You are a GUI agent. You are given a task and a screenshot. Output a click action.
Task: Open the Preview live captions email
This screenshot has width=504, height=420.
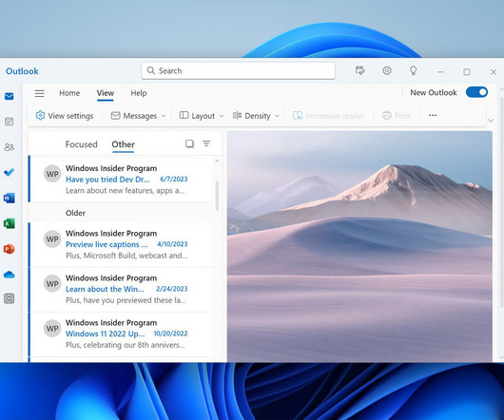(x=121, y=244)
